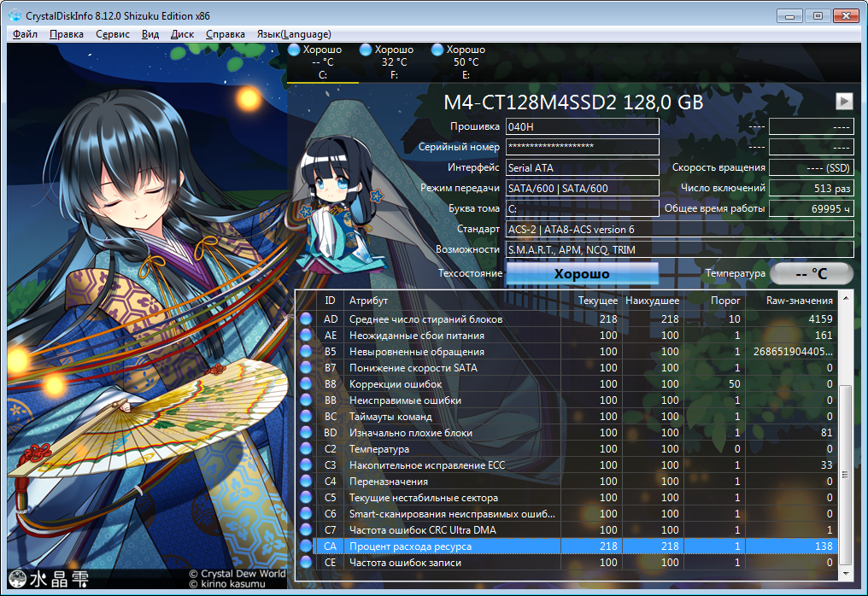
Task: Click raw value 268651904405... in row B5
Action: coord(793,352)
